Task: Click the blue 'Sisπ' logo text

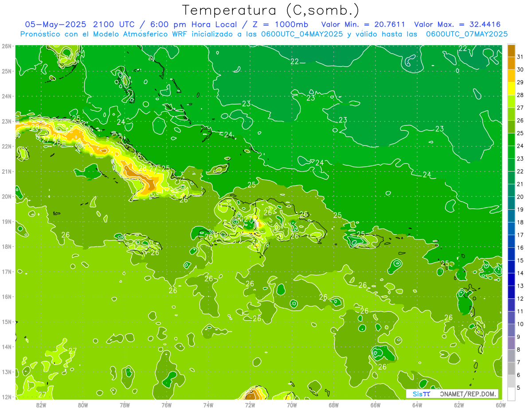Action: pos(421,394)
